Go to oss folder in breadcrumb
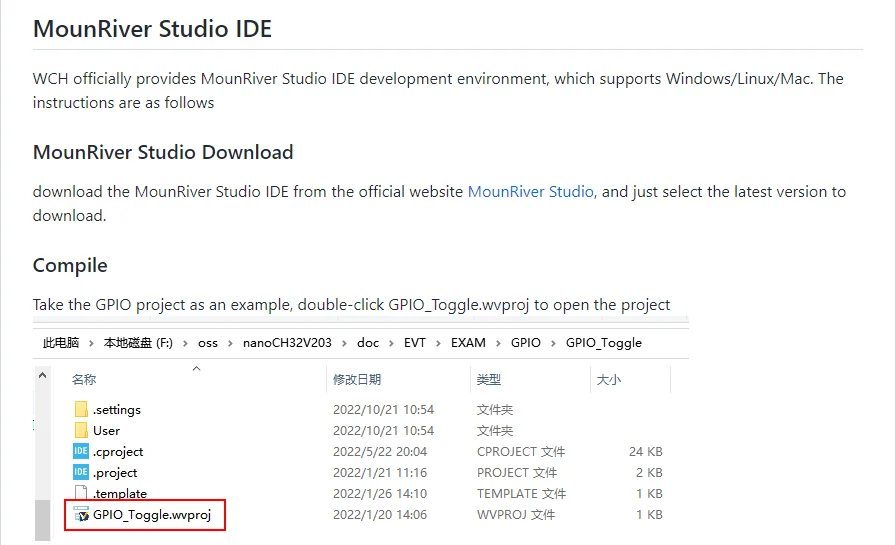 (208, 343)
